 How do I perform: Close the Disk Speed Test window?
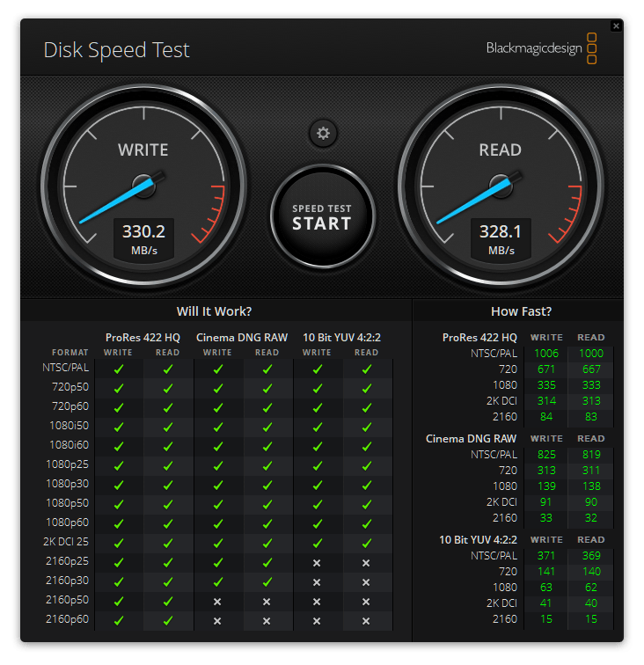click(x=616, y=26)
